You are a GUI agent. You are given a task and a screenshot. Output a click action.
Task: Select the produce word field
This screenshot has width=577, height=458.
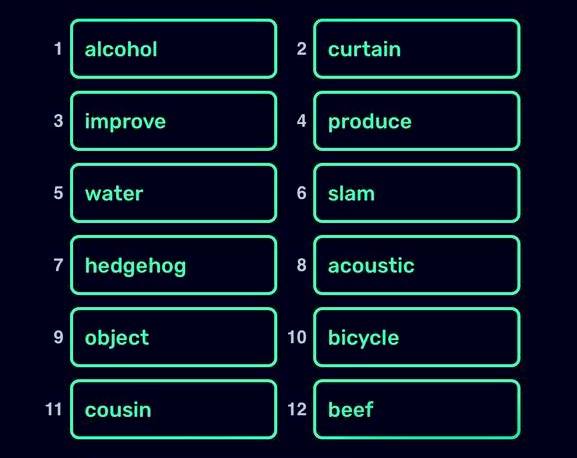pos(417,121)
